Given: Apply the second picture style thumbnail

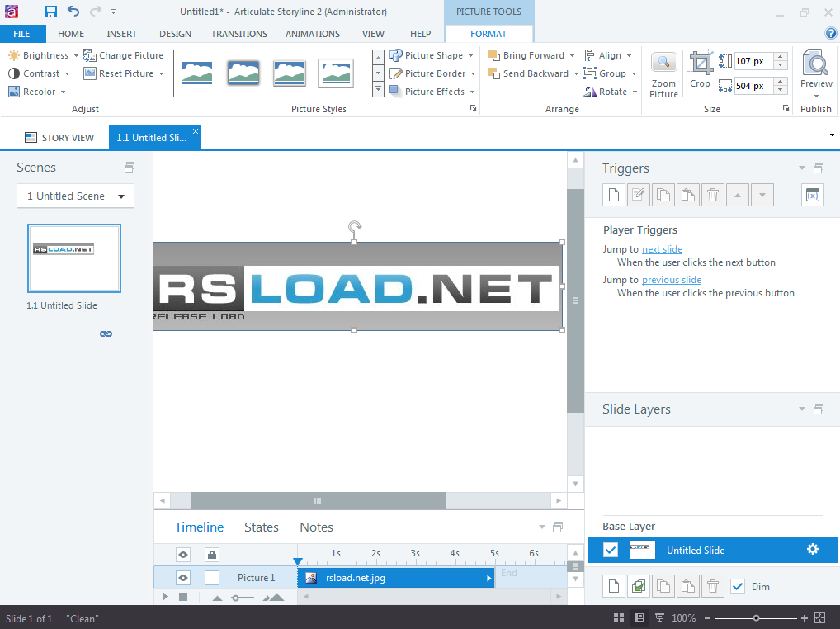Looking at the screenshot, I should [243, 73].
